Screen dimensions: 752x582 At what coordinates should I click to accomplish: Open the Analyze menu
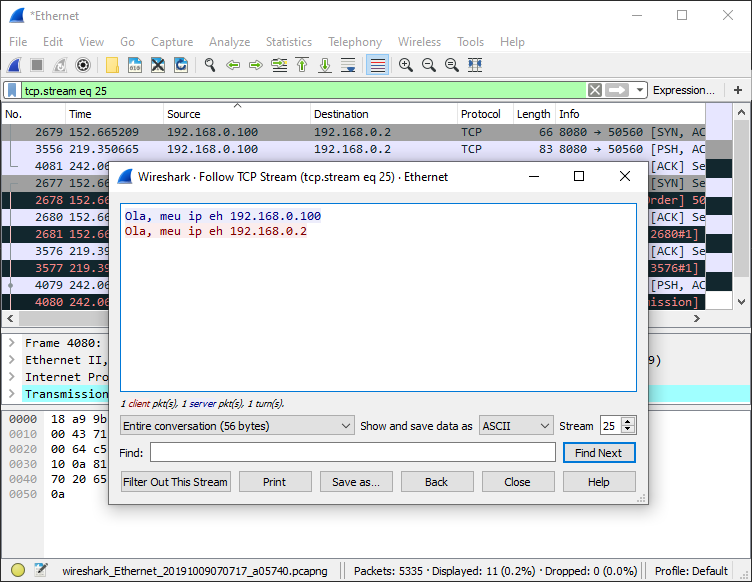(x=229, y=42)
